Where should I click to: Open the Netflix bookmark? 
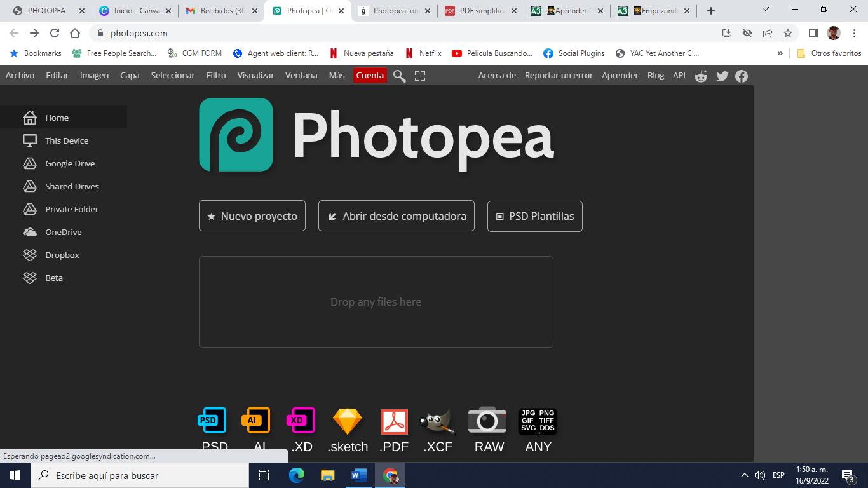[x=423, y=53]
